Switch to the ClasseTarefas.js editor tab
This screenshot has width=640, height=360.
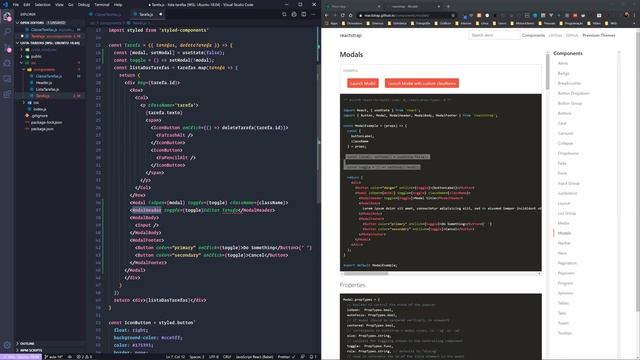[108, 14]
